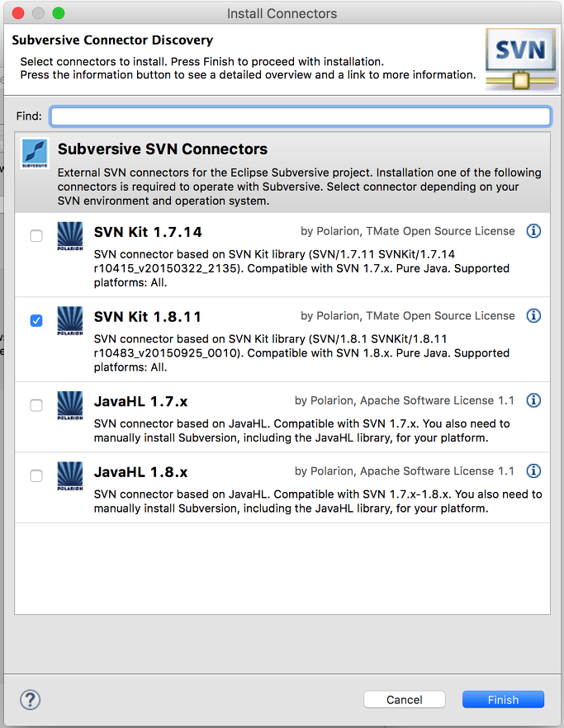Tick the JavaHL 1.8.x connector checkbox
Screen dimensions: 564x728
point(36,476)
